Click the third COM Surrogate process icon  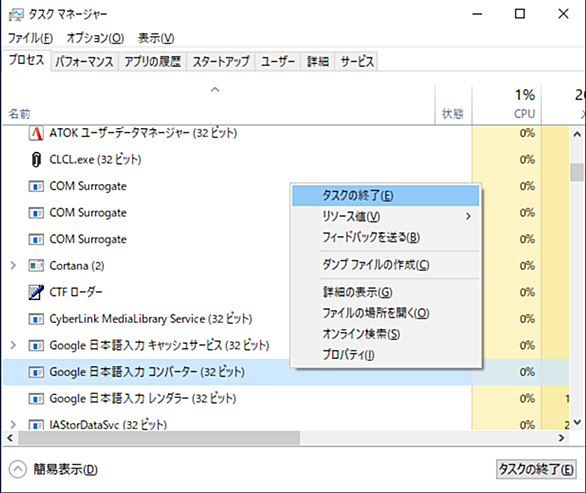[36, 239]
